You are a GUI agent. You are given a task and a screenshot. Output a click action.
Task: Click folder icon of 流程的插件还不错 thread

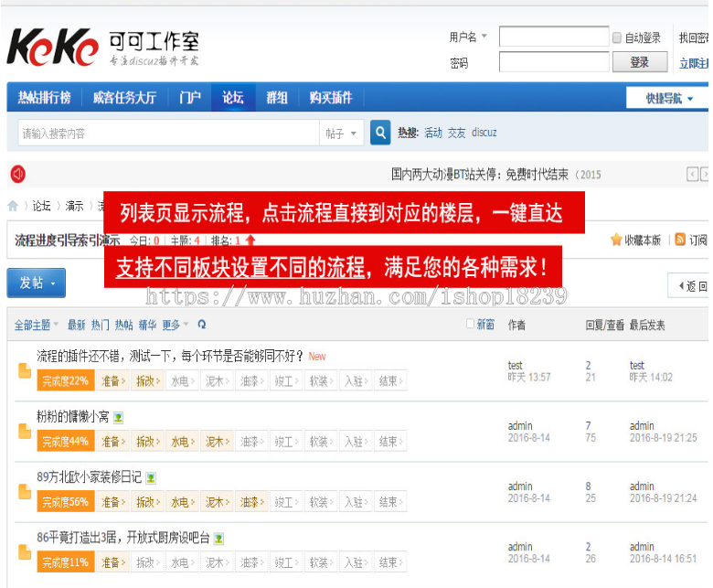(x=25, y=370)
